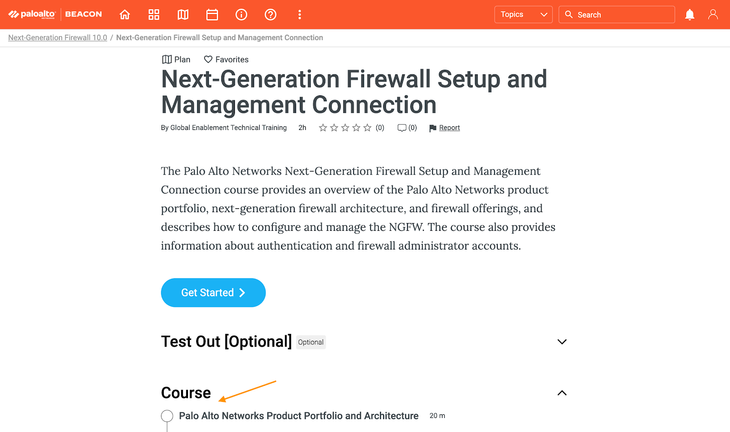Click the Report link
The width and height of the screenshot is (730, 432).
pos(449,128)
